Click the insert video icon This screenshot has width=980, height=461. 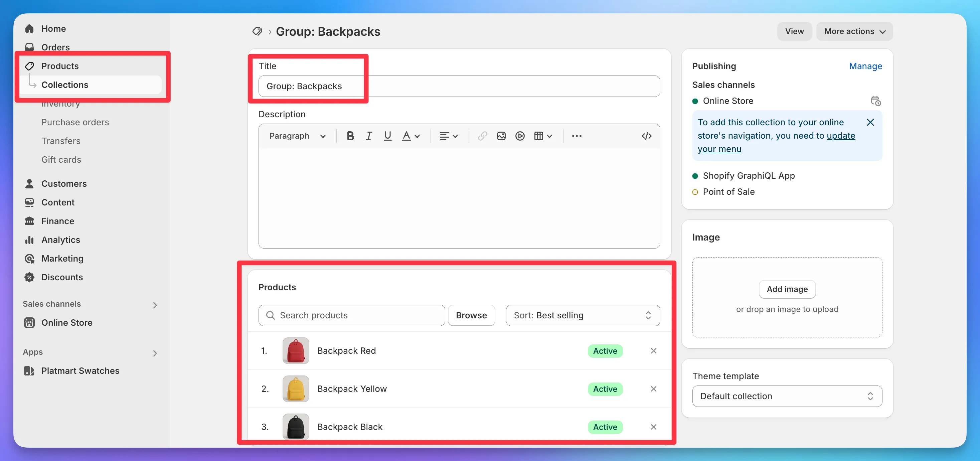pyautogui.click(x=520, y=136)
